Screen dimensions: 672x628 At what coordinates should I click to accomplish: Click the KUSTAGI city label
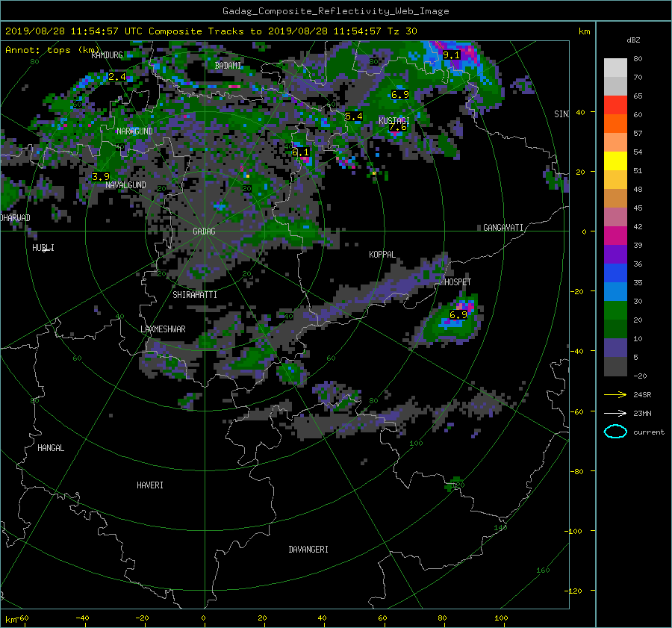(393, 120)
